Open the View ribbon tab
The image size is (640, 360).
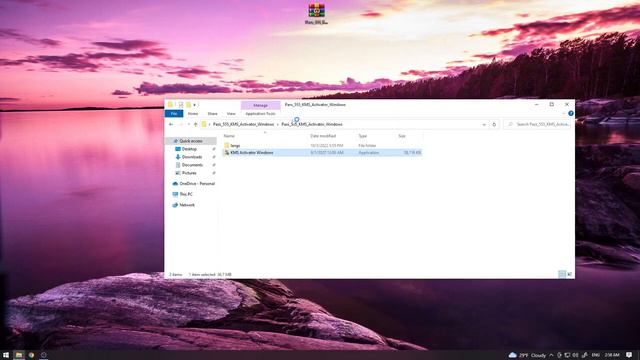[x=231, y=113]
